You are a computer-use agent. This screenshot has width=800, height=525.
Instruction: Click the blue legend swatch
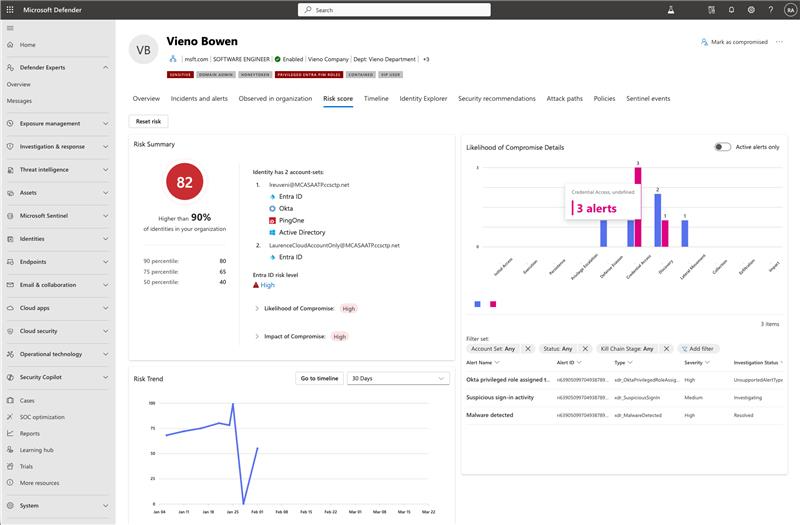[x=478, y=304]
